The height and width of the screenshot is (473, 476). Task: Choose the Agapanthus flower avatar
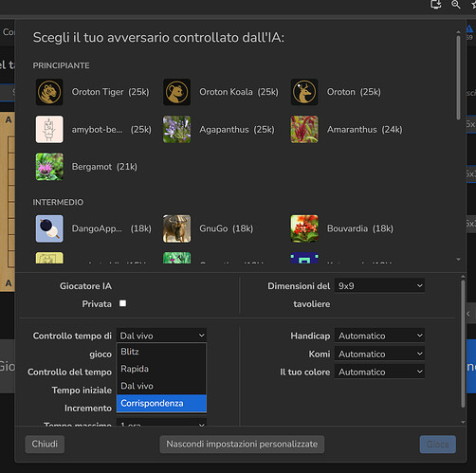176,129
